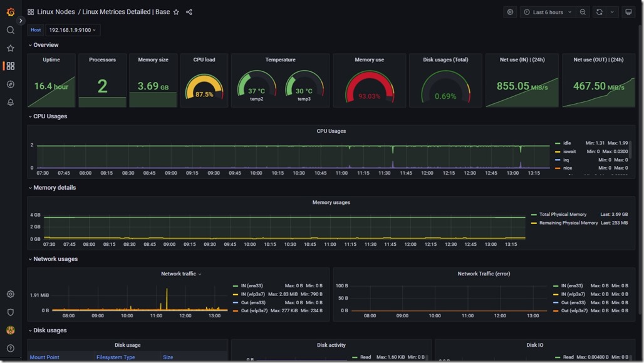Open the Last 6 hours time picker
This screenshot has height=363, width=644.
(549, 11)
